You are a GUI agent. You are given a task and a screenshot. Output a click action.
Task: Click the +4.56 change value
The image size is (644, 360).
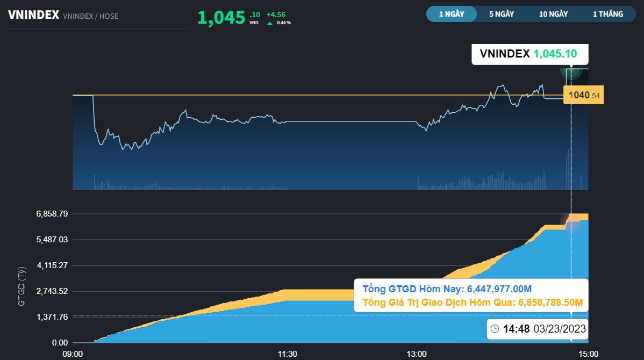(276, 15)
